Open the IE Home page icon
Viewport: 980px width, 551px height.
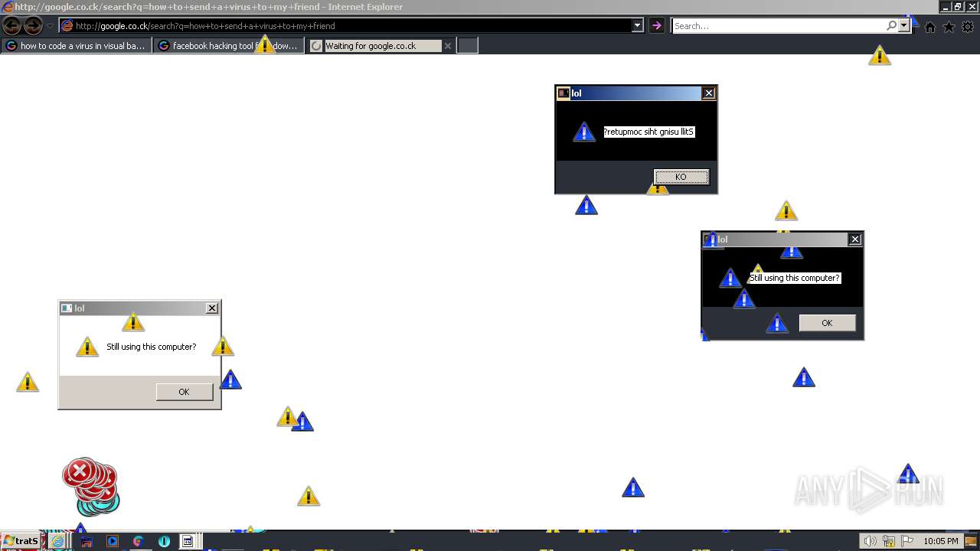[x=930, y=27]
